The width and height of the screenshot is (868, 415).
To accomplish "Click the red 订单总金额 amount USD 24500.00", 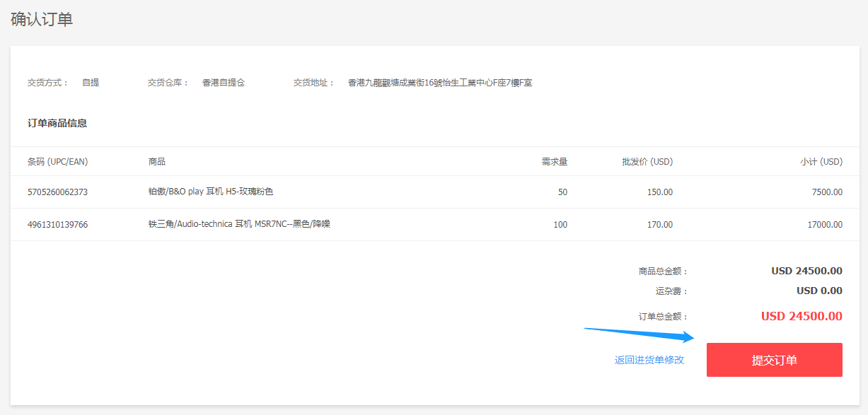I will (801, 316).
